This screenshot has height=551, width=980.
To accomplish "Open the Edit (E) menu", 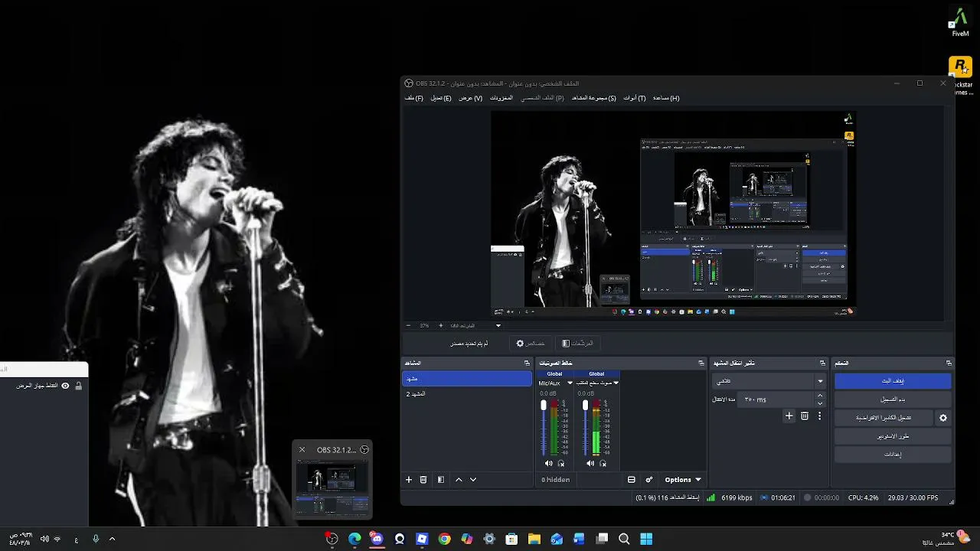I will pyautogui.click(x=441, y=98).
